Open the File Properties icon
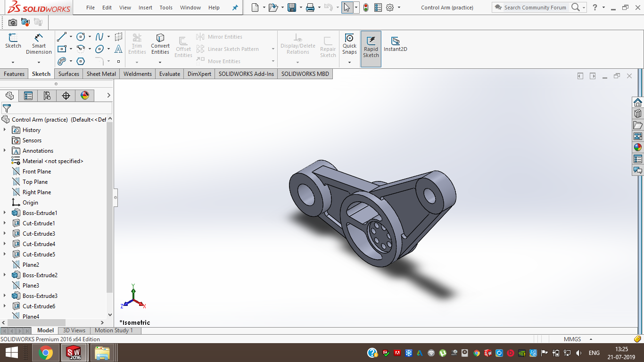The height and width of the screenshot is (362, 644). click(x=378, y=8)
